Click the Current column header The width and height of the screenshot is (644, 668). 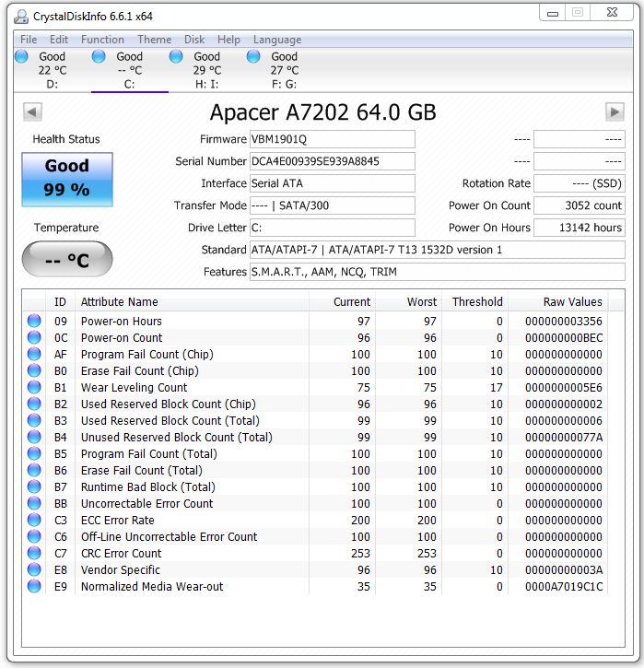click(342, 302)
